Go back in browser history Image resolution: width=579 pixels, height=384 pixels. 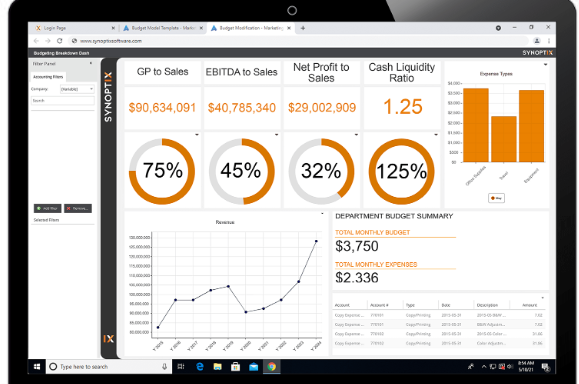pos(36,41)
